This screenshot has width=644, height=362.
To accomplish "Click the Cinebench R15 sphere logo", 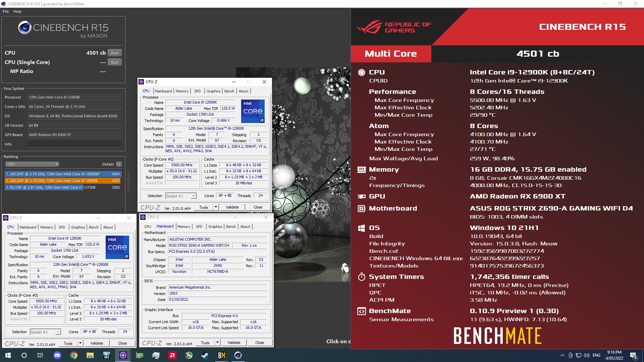I will pos(25,27).
